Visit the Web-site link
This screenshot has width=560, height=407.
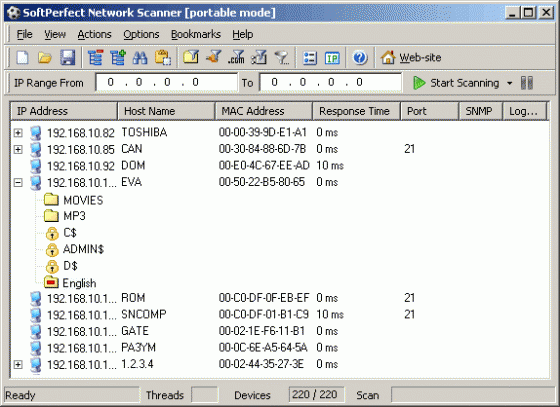click(411, 57)
